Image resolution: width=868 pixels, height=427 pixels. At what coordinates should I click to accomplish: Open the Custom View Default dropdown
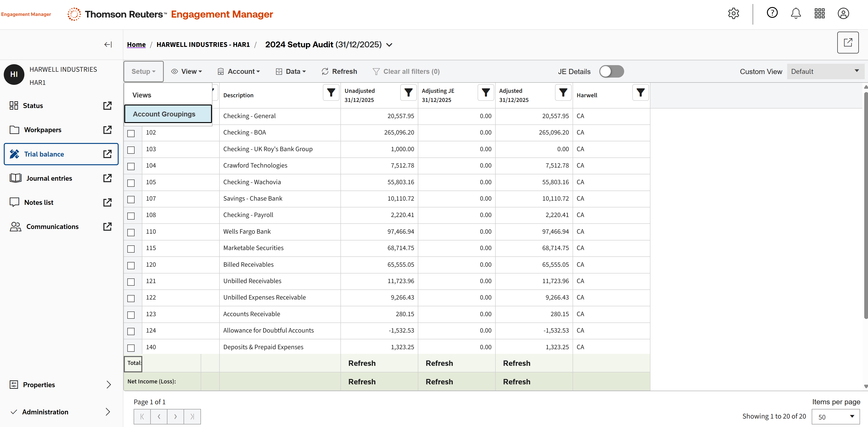tap(825, 71)
